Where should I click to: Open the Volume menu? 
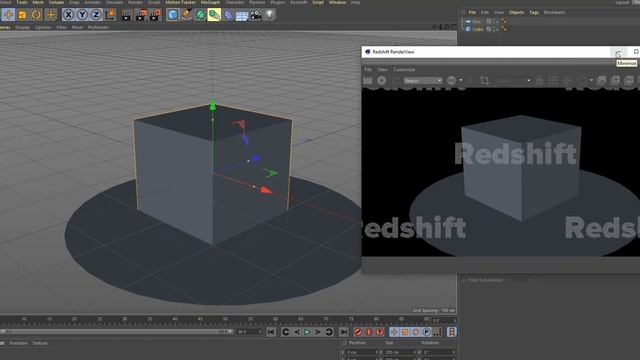[x=56, y=2]
